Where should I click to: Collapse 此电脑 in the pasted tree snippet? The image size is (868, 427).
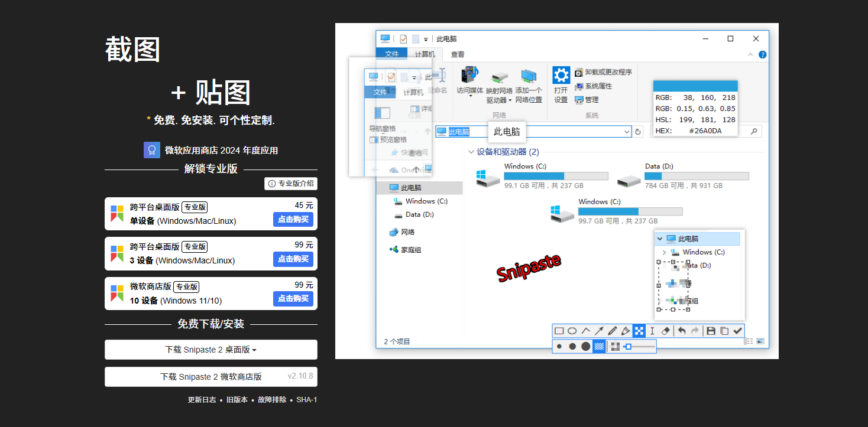[x=660, y=239]
